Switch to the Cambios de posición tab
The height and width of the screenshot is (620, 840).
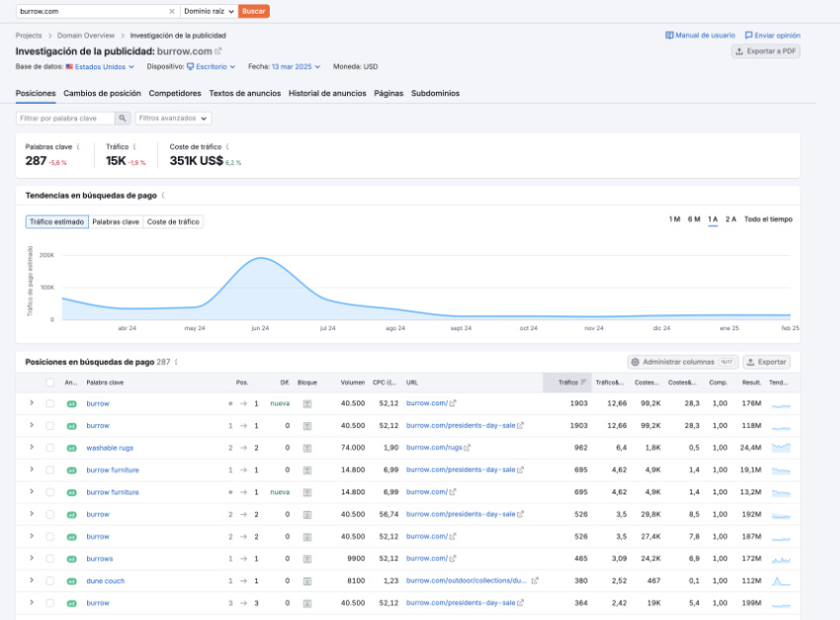coord(103,93)
